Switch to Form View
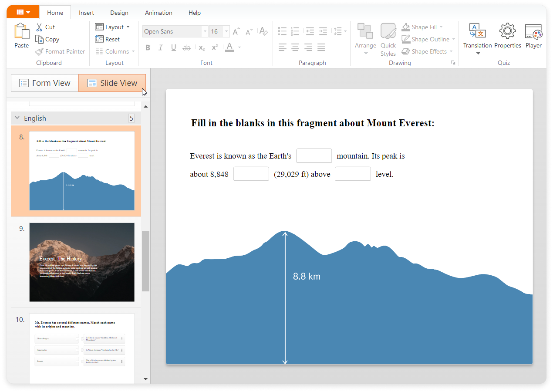The width and height of the screenshot is (553, 392). (x=45, y=83)
